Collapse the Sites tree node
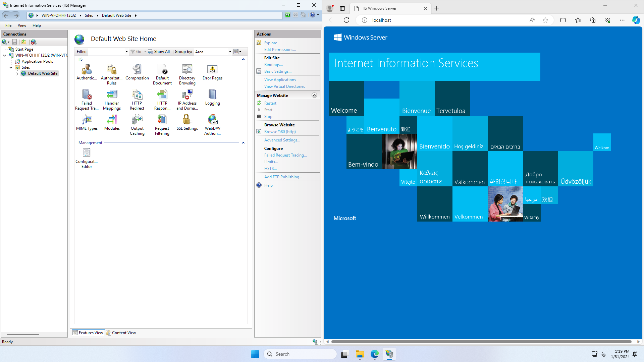This screenshot has width=644, height=362. (x=11, y=67)
